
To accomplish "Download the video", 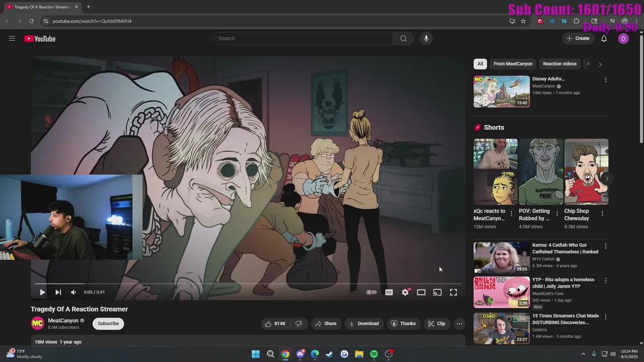I will coord(364,324).
